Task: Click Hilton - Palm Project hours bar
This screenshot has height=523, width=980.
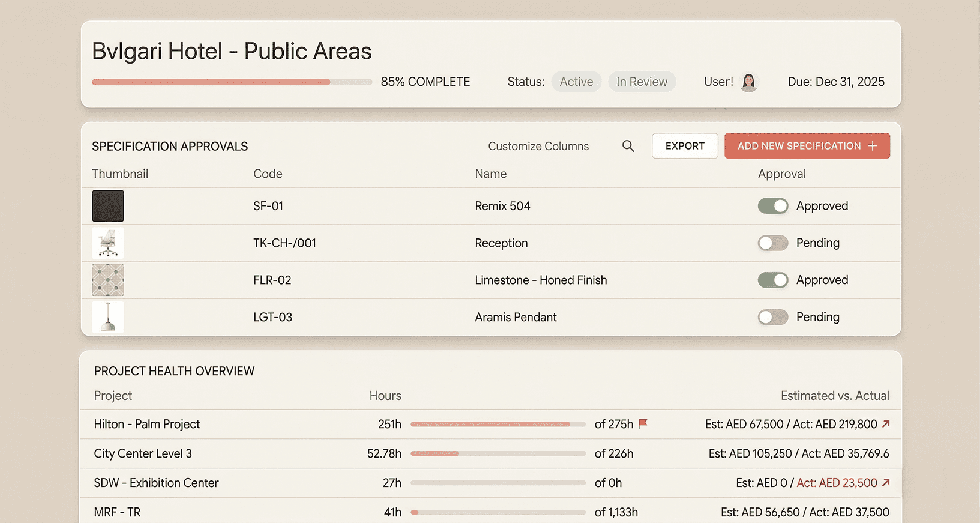Action: pos(498,424)
